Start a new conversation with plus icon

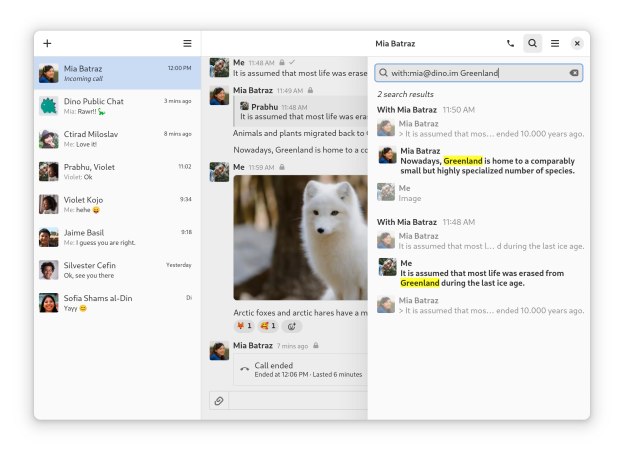coord(47,44)
